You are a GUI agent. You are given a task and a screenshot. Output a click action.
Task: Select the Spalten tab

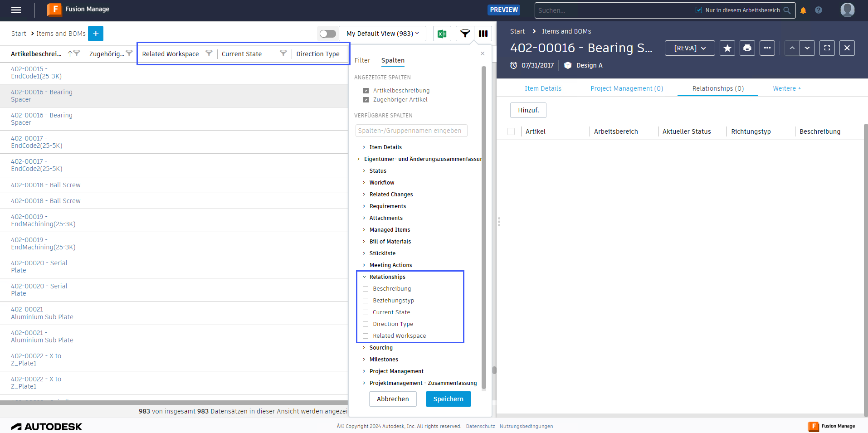pos(393,60)
